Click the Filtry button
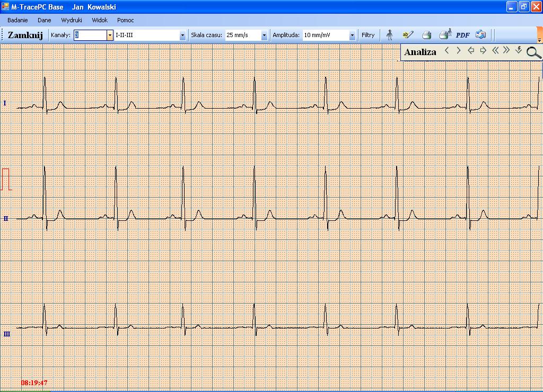Screen dimensions: 543x392 368,35
